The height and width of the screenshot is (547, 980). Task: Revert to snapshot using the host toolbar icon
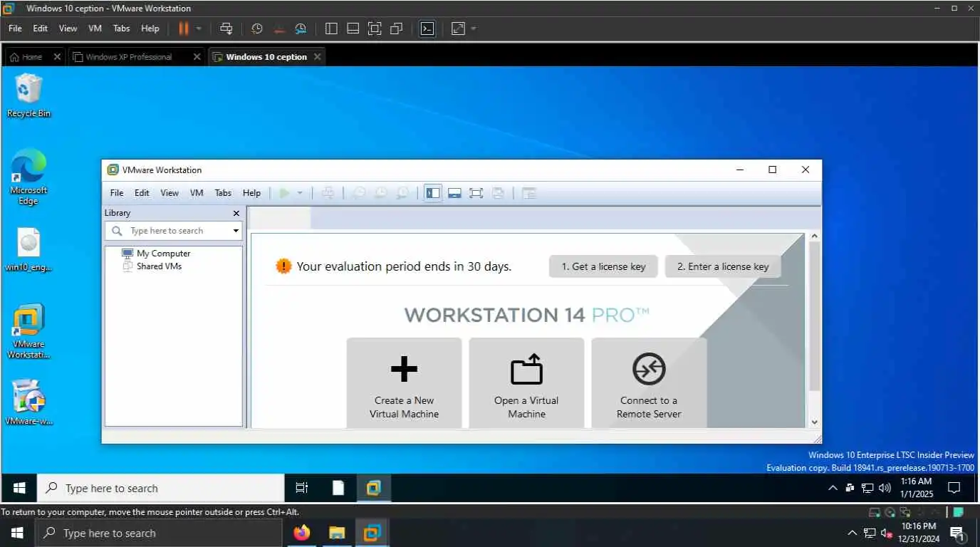tap(278, 28)
